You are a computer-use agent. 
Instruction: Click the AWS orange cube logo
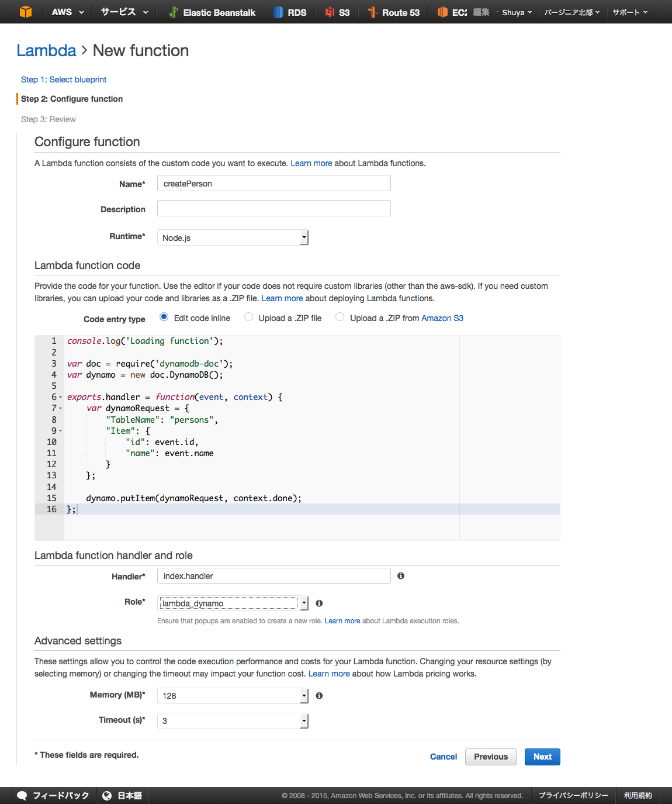(26, 12)
